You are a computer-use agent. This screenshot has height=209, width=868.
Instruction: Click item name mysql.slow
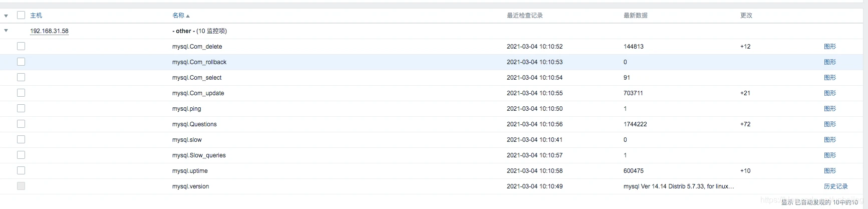tap(187, 140)
